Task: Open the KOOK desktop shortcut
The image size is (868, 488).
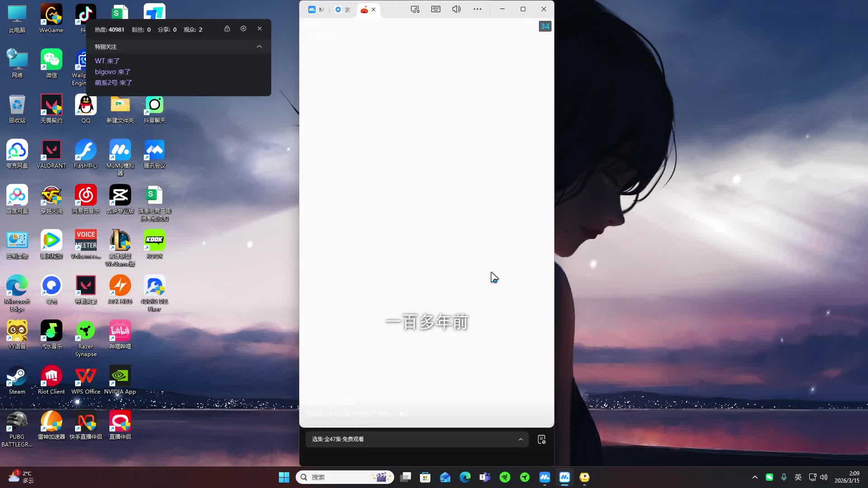Action: pyautogui.click(x=154, y=244)
